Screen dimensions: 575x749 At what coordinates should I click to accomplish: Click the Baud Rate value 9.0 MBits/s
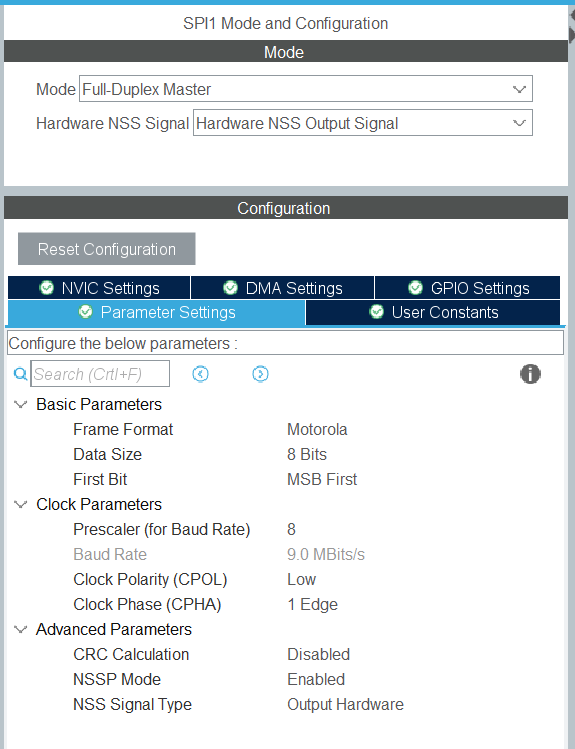(326, 554)
